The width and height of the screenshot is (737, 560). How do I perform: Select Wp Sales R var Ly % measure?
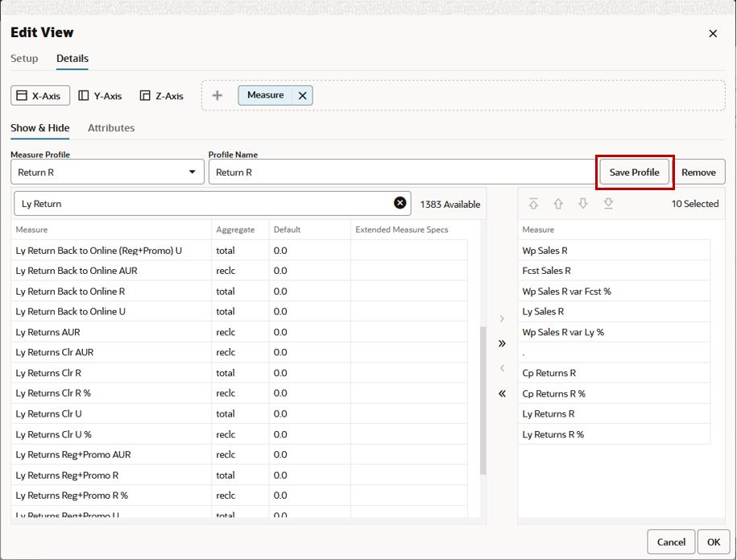click(x=614, y=333)
